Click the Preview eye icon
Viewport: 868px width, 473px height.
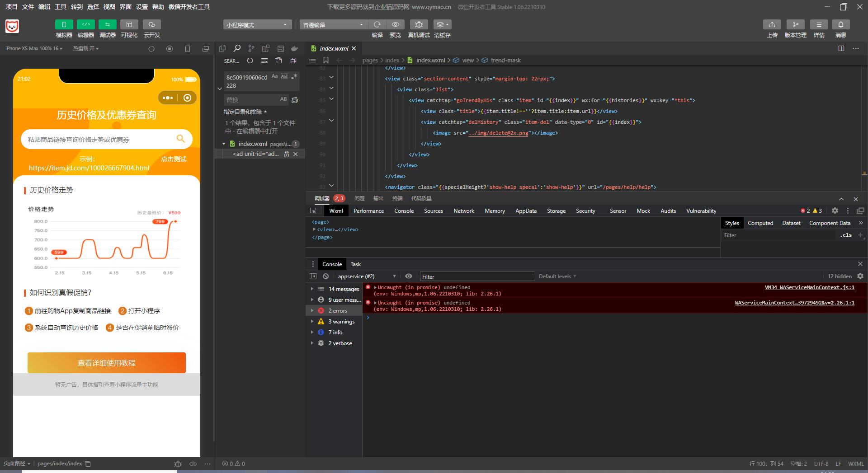coord(395,24)
